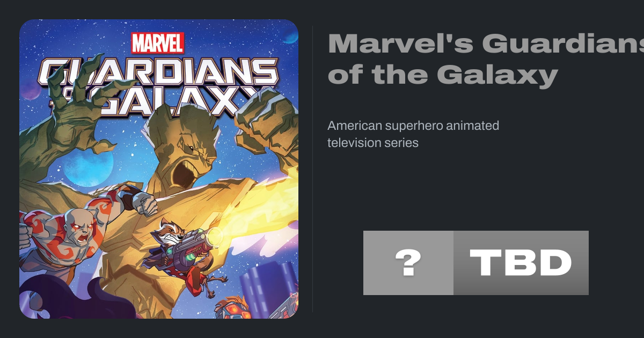The image size is (644, 338).
Task: Click the question mark score box
Action: 408,263
